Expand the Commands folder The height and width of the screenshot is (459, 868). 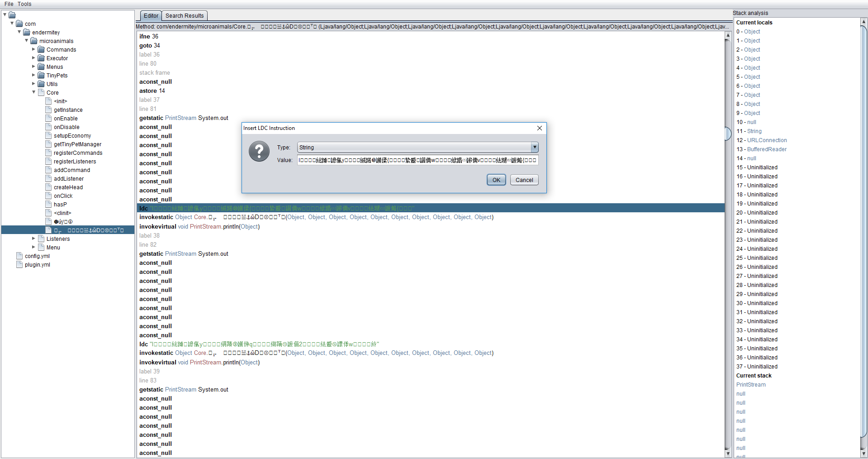(33, 49)
